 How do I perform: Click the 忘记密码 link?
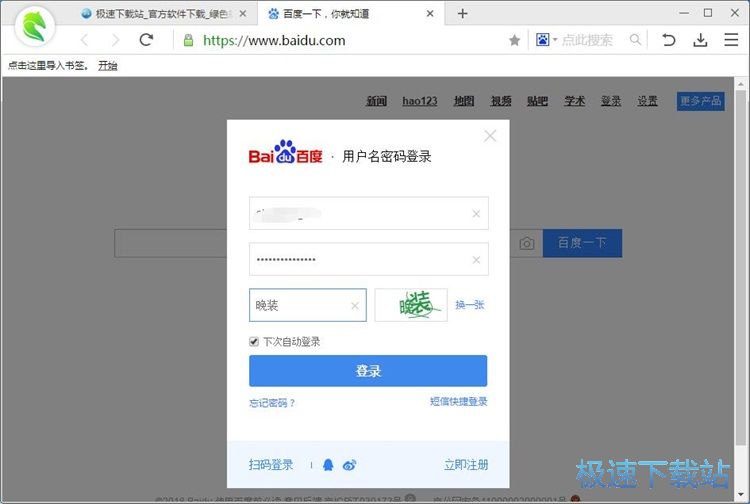coord(272,403)
